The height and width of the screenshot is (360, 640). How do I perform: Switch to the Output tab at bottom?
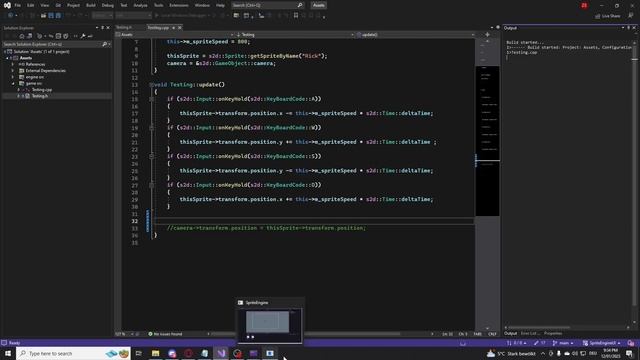(510, 333)
